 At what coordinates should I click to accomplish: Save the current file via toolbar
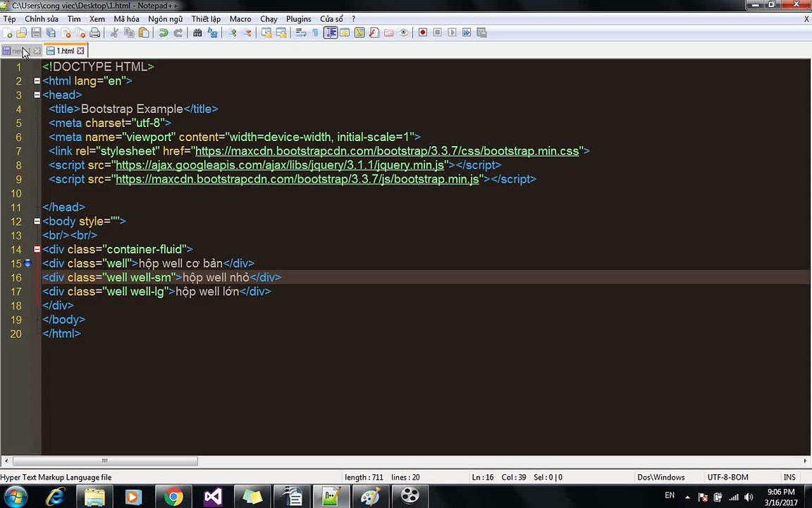click(x=36, y=32)
